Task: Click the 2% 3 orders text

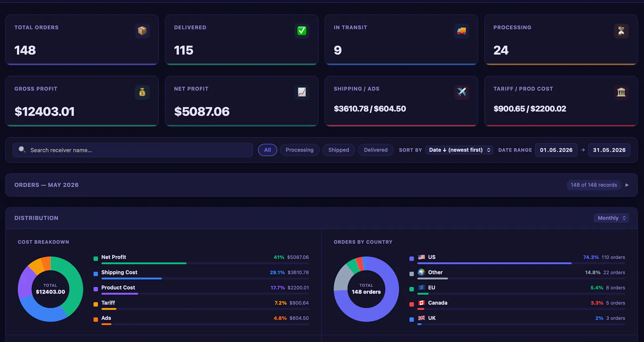Action: [x=610, y=318]
